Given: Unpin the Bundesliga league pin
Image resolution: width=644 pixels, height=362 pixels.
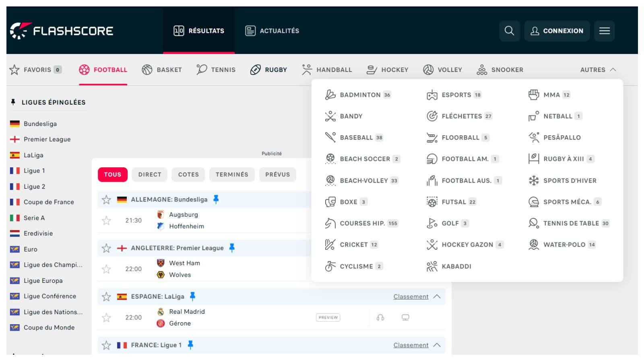Looking at the screenshot, I should pos(216,199).
